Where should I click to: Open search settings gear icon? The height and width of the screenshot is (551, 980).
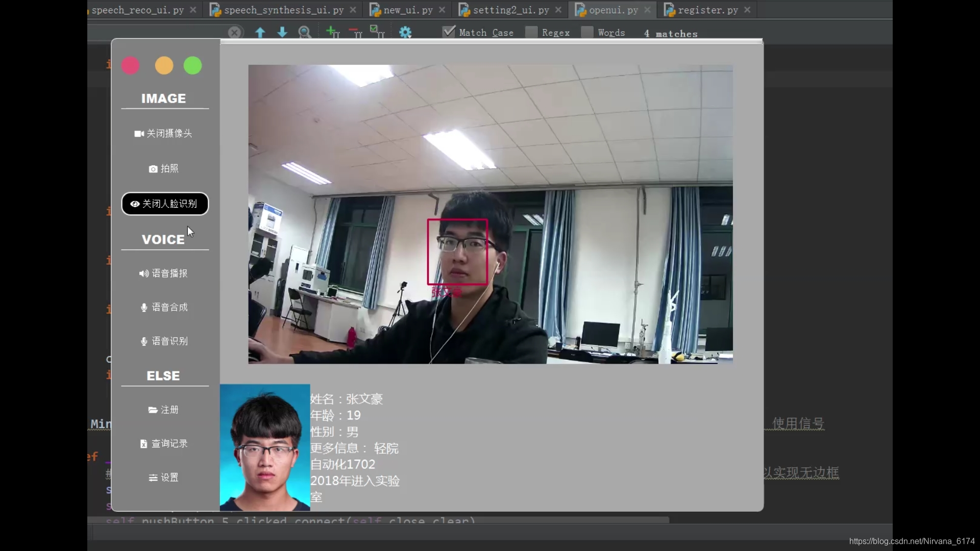(x=405, y=33)
